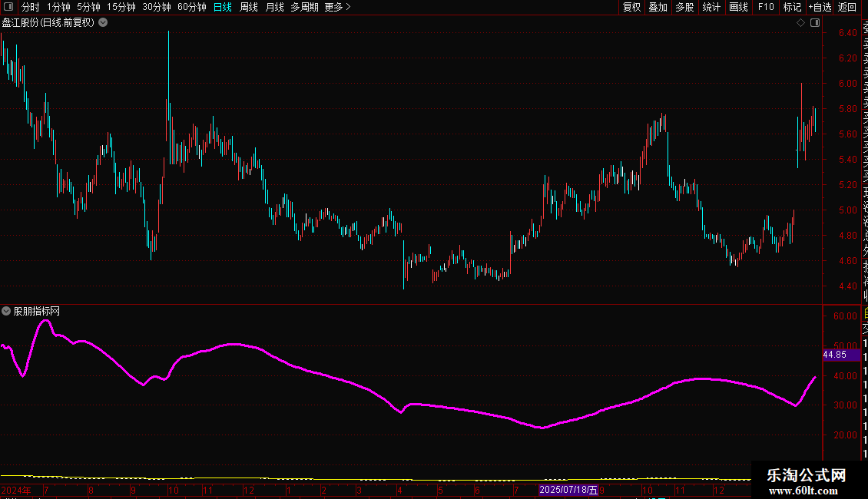Viewport: 868px width, 499px height.
Task: Select the 5分钟 period tab
Action: click(88, 7)
